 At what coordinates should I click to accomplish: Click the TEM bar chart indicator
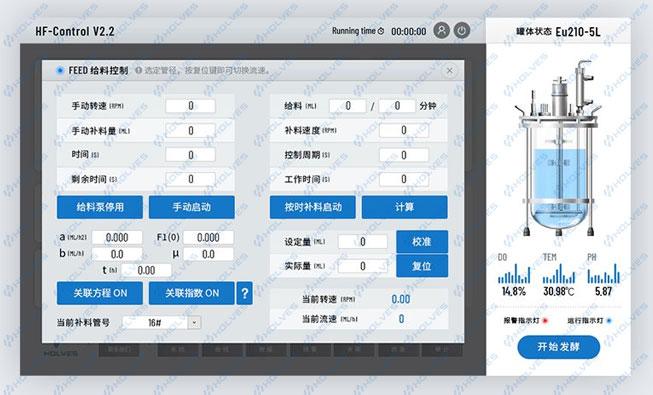pyautogui.click(x=558, y=273)
